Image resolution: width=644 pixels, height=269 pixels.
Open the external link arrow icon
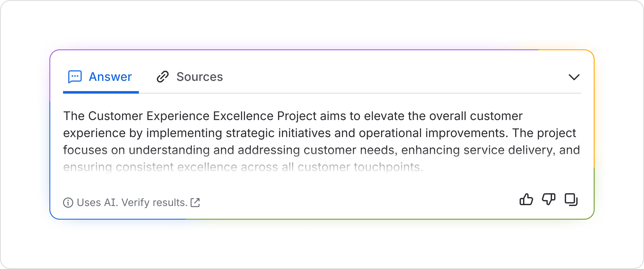[195, 203]
